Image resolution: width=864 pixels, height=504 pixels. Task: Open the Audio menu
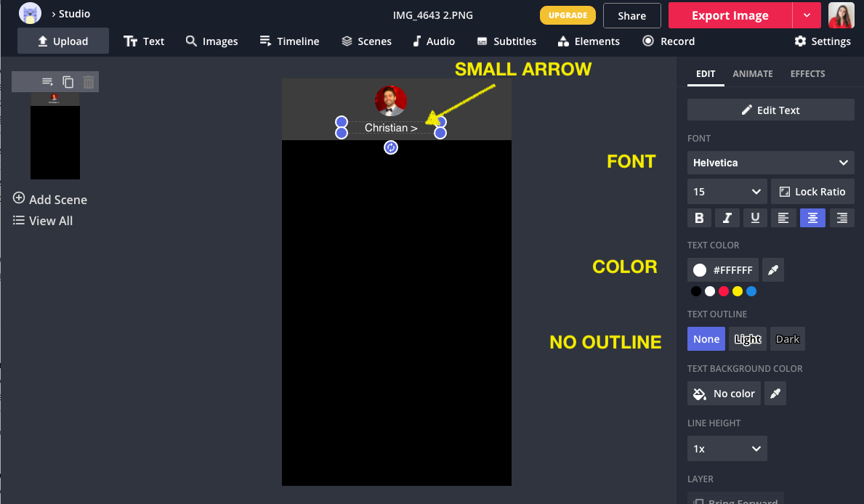pyautogui.click(x=434, y=41)
